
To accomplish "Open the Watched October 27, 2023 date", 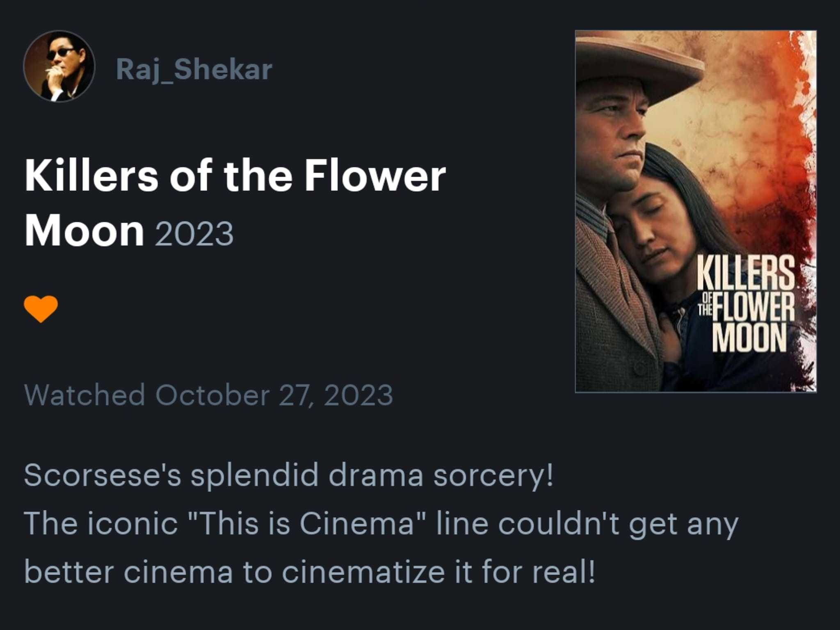I will click(x=208, y=395).
